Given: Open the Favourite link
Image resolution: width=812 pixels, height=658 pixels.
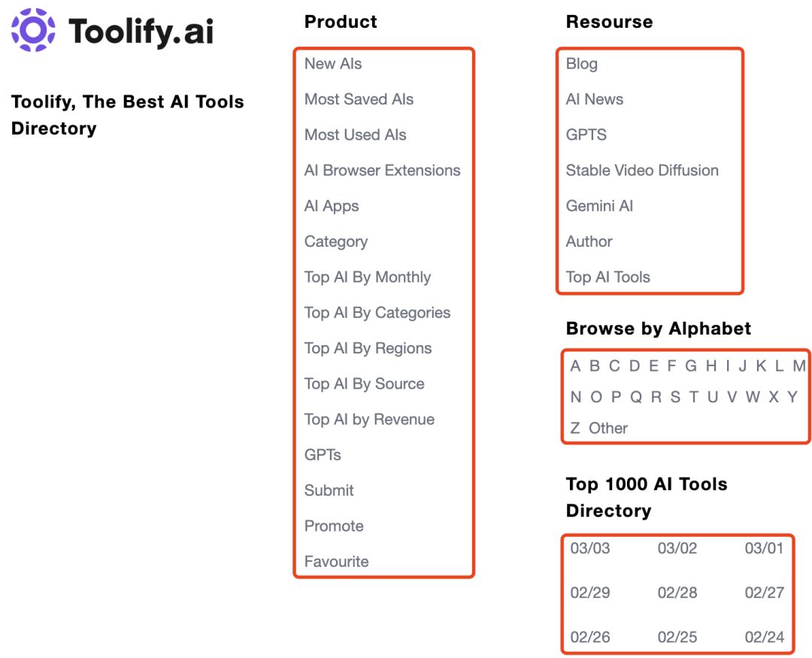Looking at the screenshot, I should point(336,562).
